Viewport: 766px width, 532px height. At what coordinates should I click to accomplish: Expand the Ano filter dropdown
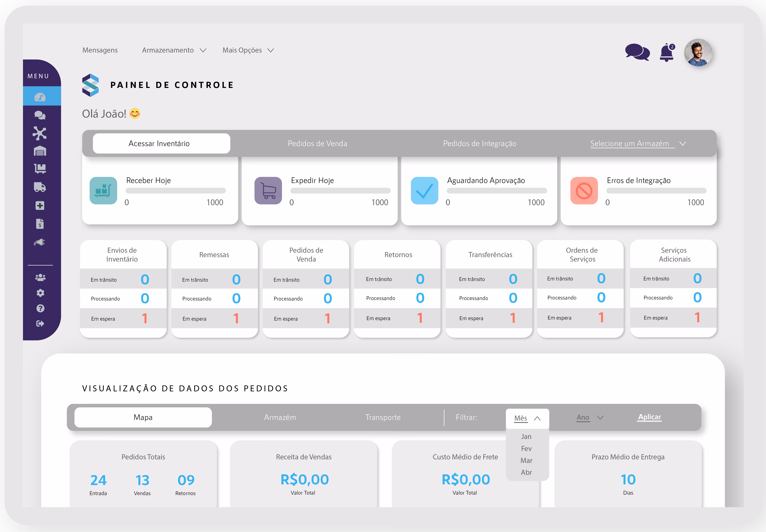pyautogui.click(x=589, y=417)
